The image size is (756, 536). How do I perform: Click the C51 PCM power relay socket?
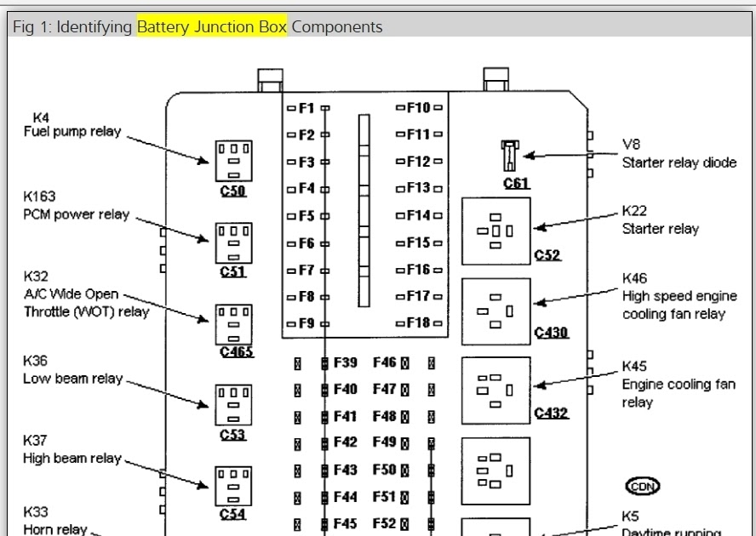click(x=234, y=243)
